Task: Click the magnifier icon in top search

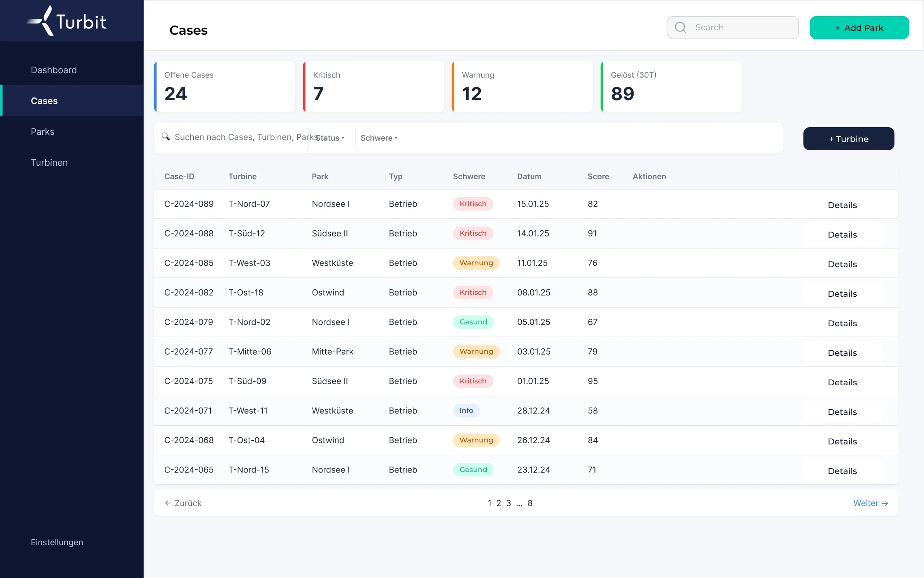Action: tap(680, 27)
